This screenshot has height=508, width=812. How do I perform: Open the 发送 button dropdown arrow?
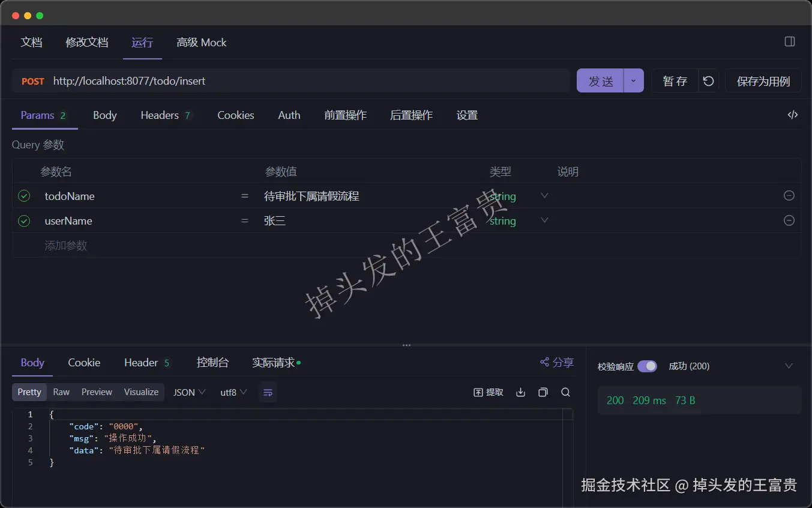634,80
